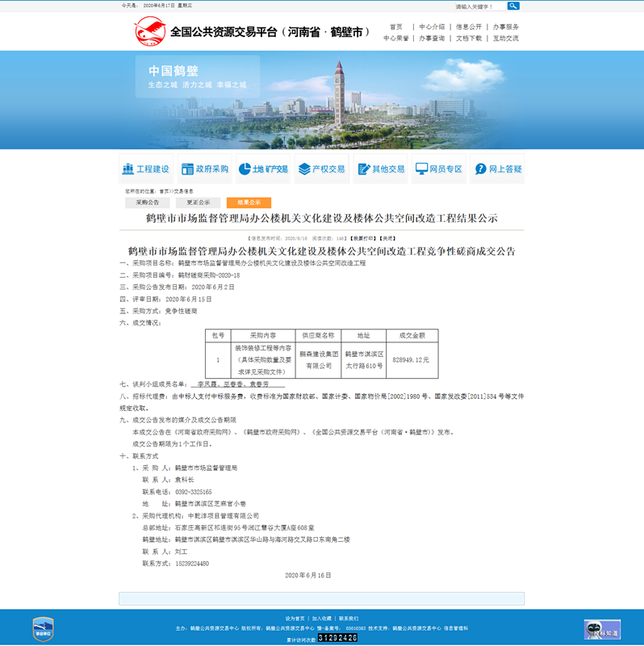Open the 办事服务 navigation link
Viewport: 644px width, 646px height.
(x=506, y=27)
